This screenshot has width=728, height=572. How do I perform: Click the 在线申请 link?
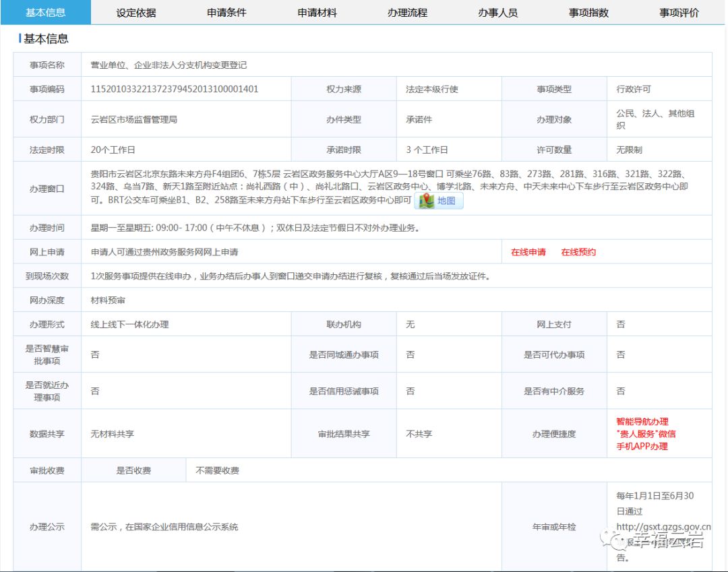pos(528,251)
